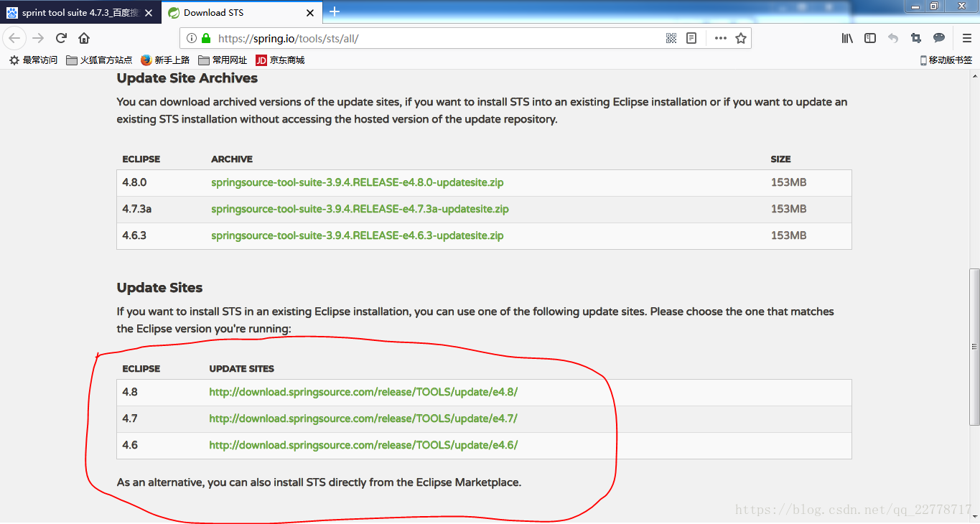Image resolution: width=980 pixels, height=524 pixels.
Task: Click the "4.7.3a" Eclipse version cell
Action: point(137,209)
